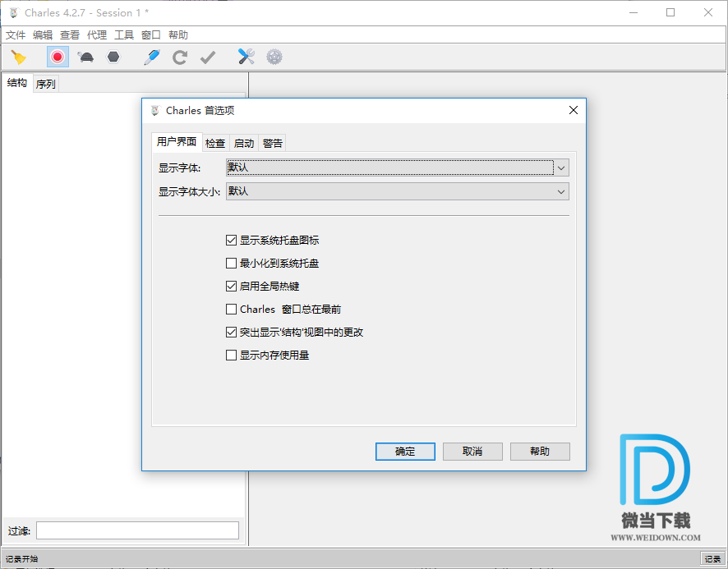Open the 帮助 menu in menu bar
This screenshot has height=569, width=728.
178,34
